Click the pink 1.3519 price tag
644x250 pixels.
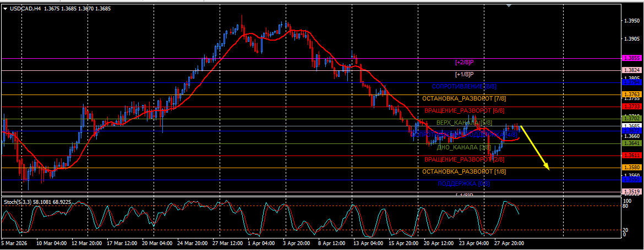pos(632,191)
